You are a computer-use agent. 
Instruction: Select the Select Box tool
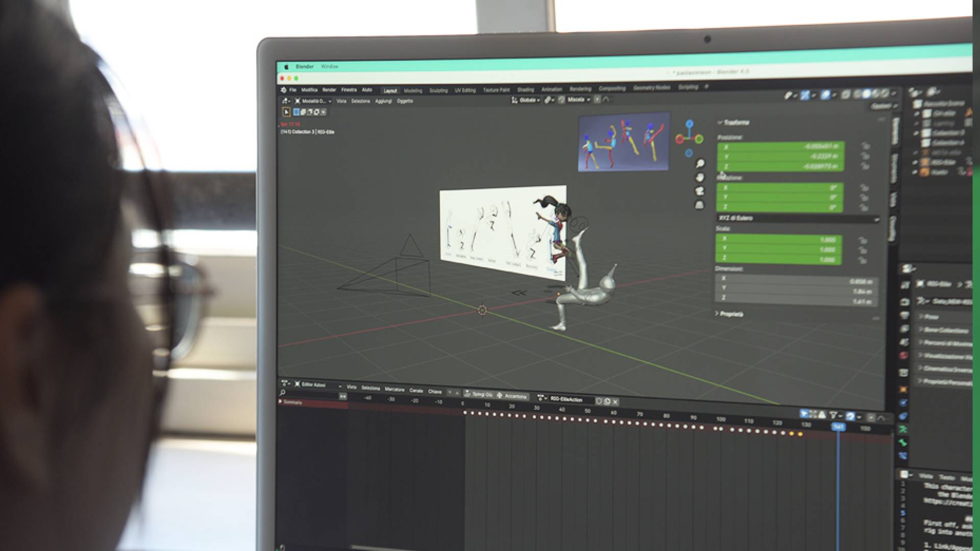[286, 112]
